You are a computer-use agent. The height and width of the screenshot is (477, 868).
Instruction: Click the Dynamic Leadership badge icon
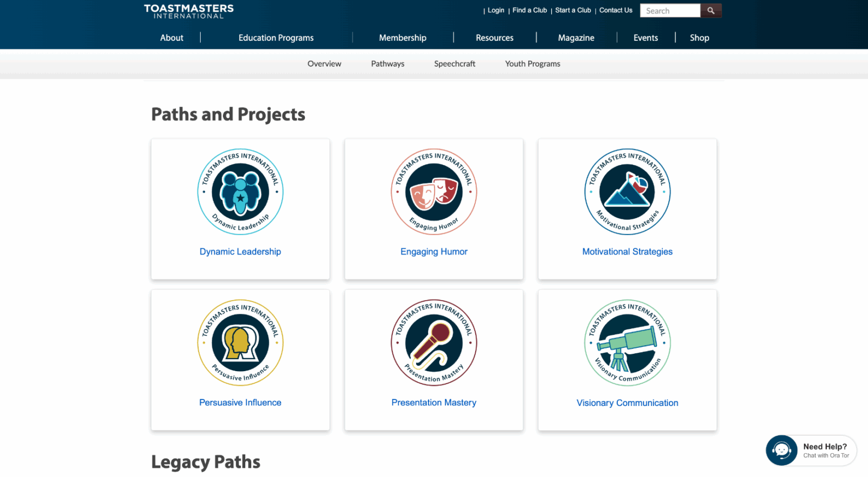[240, 192]
